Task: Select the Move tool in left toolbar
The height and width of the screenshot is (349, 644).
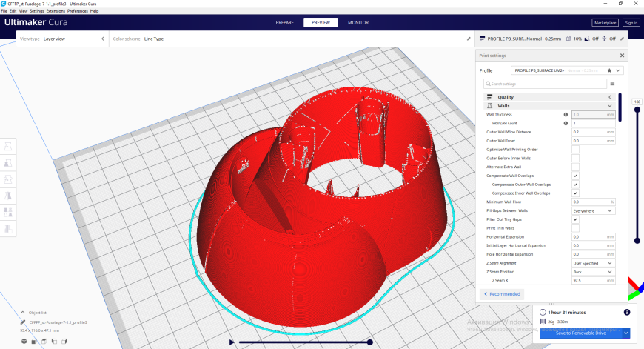Action: click(x=8, y=146)
